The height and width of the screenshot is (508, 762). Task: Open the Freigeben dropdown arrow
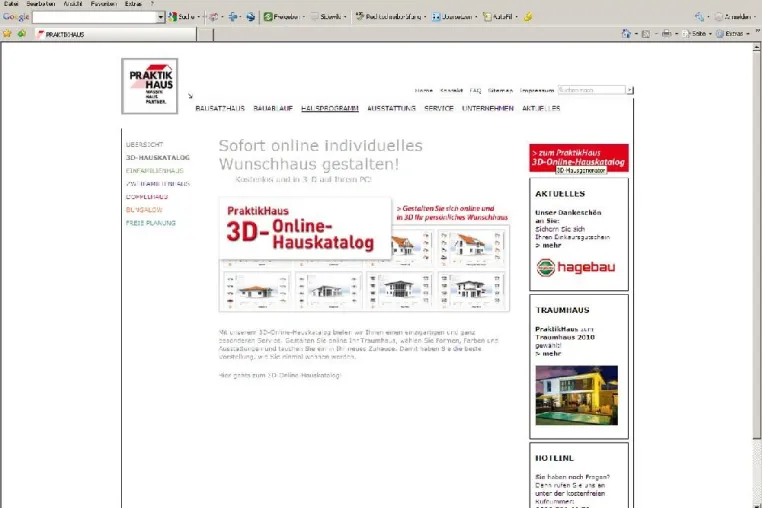[x=304, y=17]
